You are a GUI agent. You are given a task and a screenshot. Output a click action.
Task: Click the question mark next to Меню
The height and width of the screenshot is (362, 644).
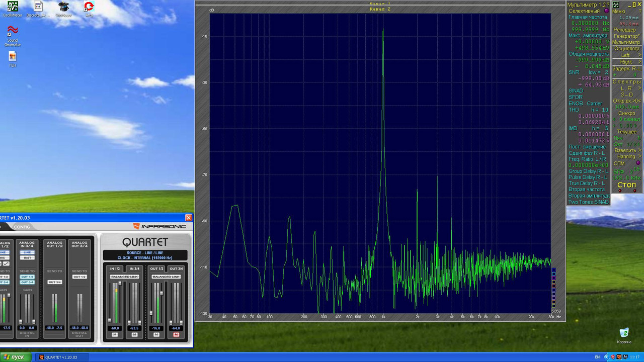pos(640,12)
